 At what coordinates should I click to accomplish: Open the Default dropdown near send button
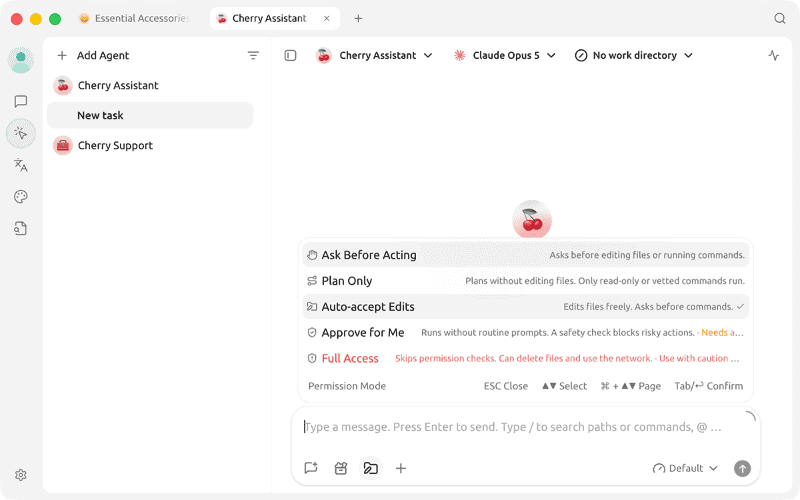[685, 468]
